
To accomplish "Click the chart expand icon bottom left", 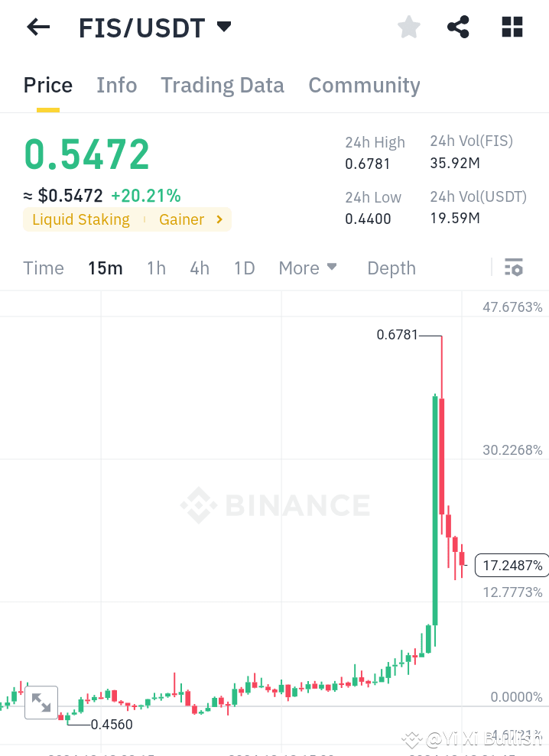I will pos(41,702).
